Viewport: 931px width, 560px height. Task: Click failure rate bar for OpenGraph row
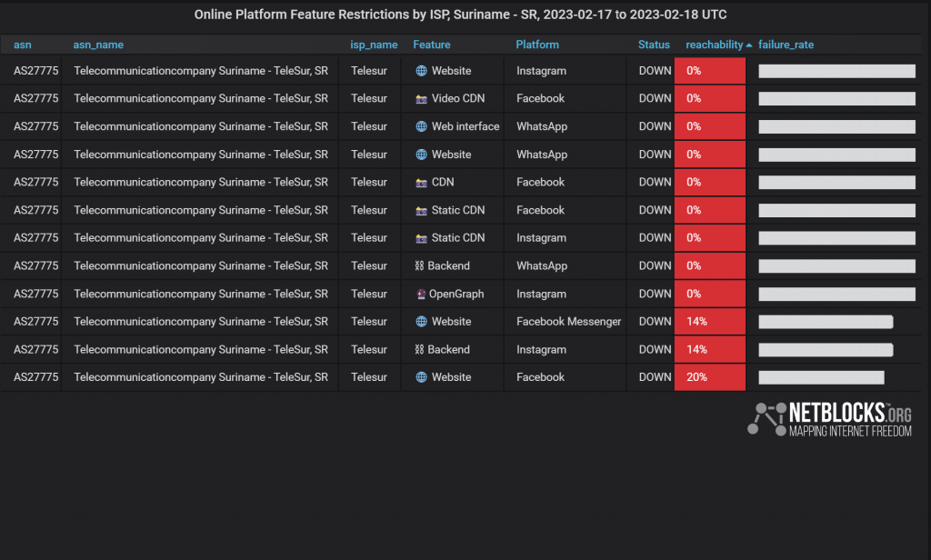(x=836, y=294)
